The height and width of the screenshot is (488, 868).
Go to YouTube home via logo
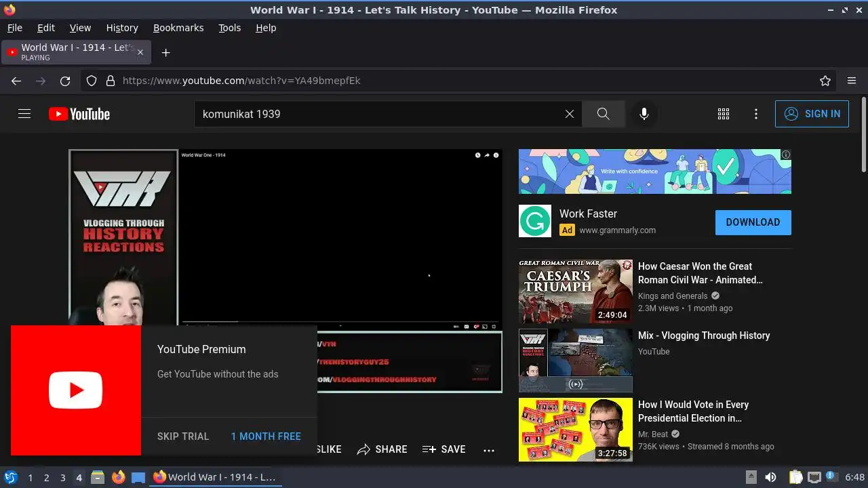[79, 114]
